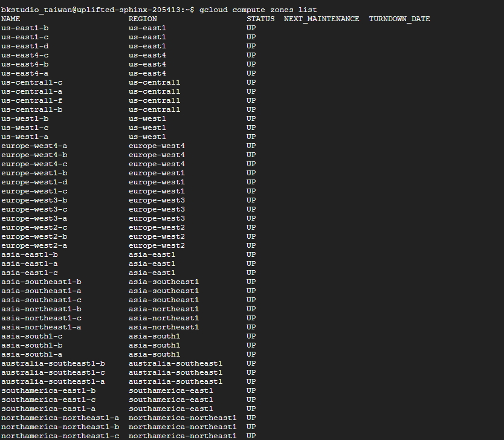The width and height of the screenshot is (504, 440).
Task: Click the REGION column header
Action: coord(143,19)
